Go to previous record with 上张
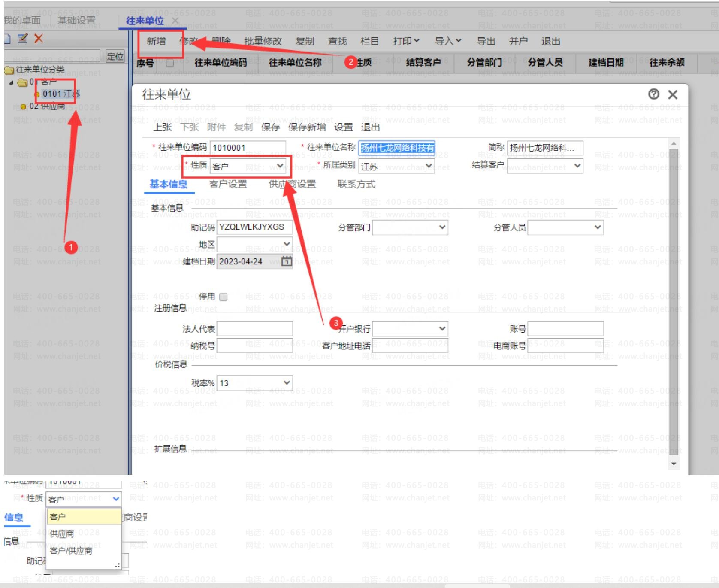Image resolution: width=719 pixels, height=588 pixels. (x=163, y=127)
